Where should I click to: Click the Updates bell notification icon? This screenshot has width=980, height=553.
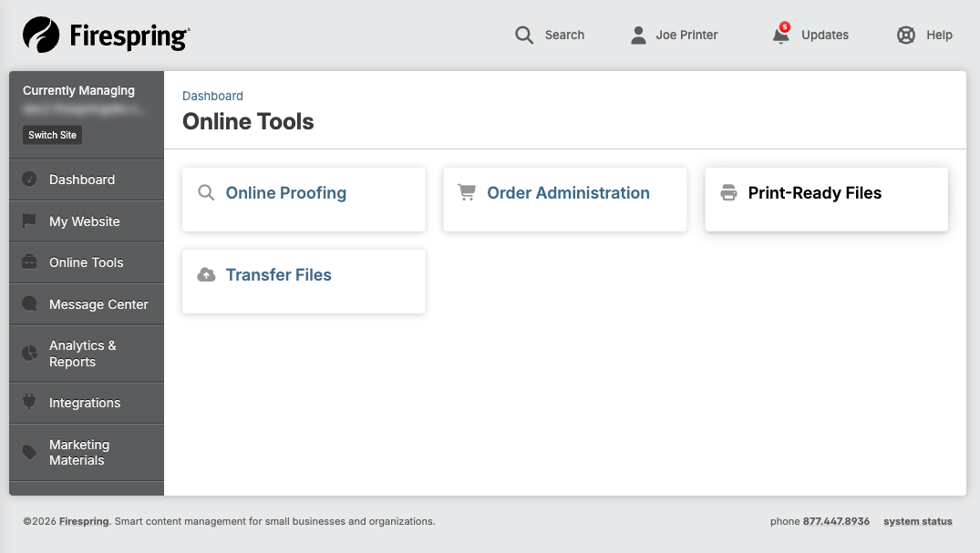click(x=780, y=35)
